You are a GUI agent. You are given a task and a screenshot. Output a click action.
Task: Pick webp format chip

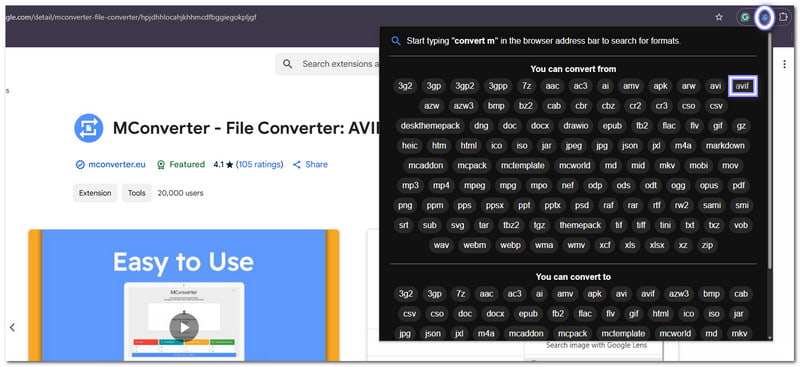(510, 245)
